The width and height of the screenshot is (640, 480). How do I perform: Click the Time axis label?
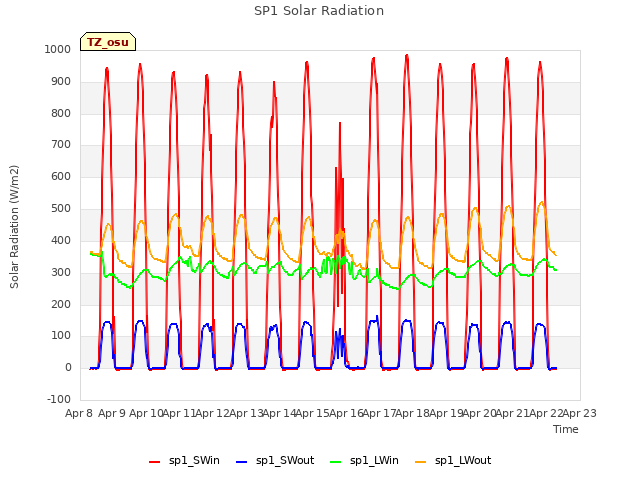pos(566,429)
